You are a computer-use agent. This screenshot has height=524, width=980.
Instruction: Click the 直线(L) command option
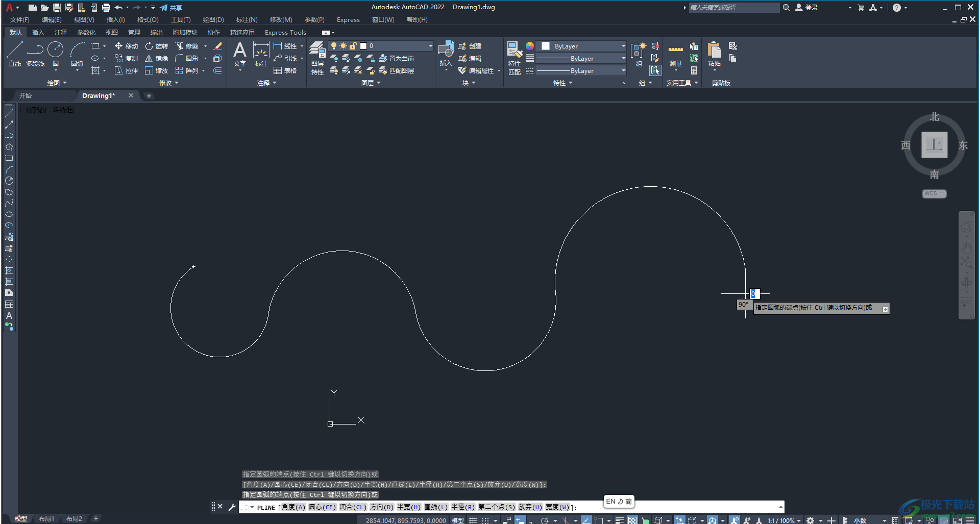pyautogui.click(x=435, y=507)
